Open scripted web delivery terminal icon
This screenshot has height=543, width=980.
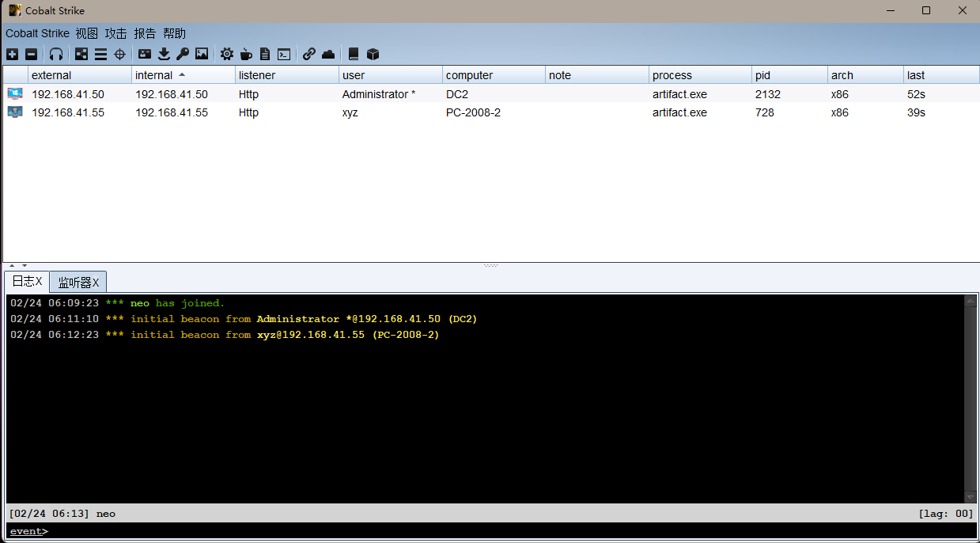tap(284, 54)
